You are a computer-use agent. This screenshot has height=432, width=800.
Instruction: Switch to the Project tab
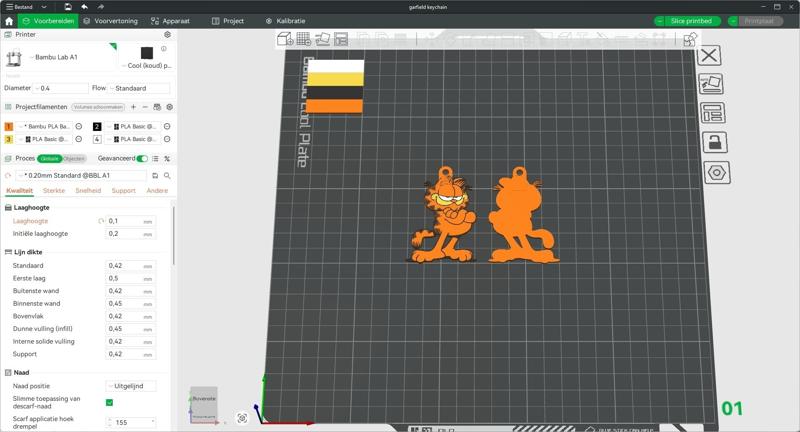(x=228, y=21)
